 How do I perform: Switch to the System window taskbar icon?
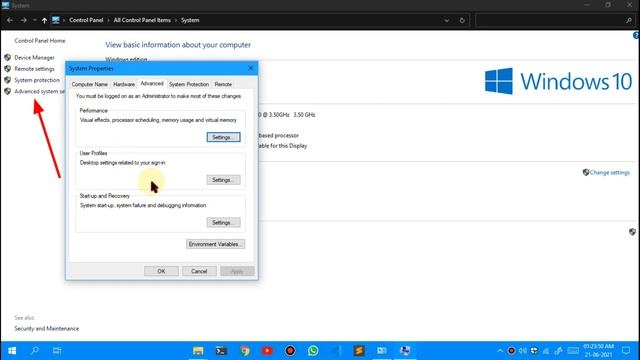[x=405, y=351]
